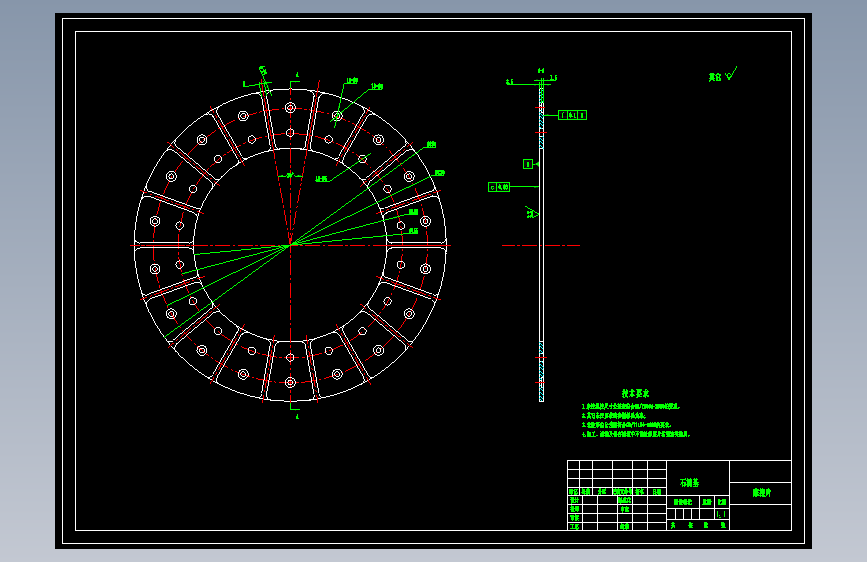The width and height of the screenshot is (867, 562).
Task: Select technical requirement note line 3
Action: 626,425
